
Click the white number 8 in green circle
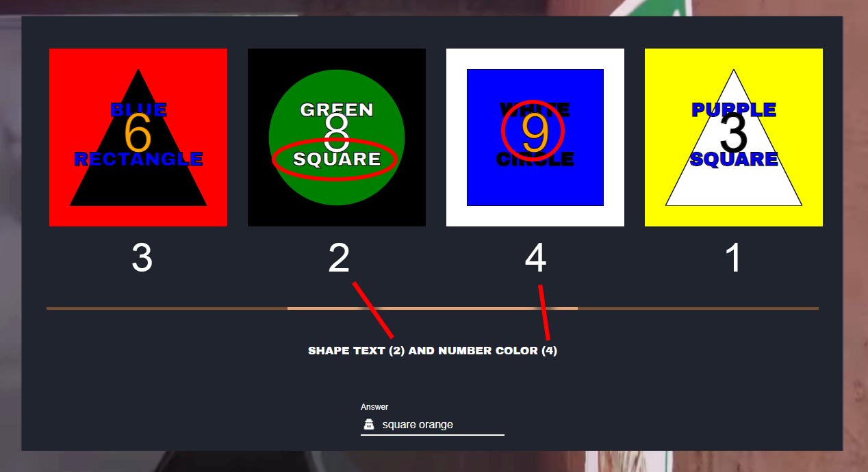[x=337, y=134]
